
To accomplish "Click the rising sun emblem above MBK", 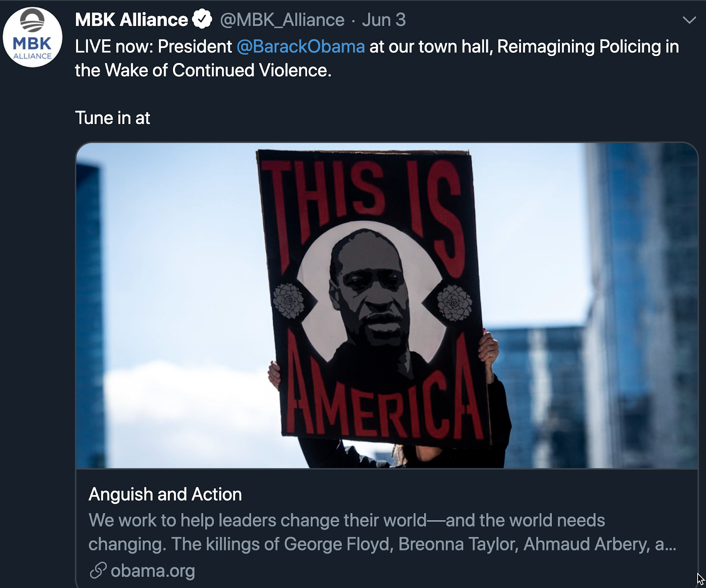I will pos(33,21).
